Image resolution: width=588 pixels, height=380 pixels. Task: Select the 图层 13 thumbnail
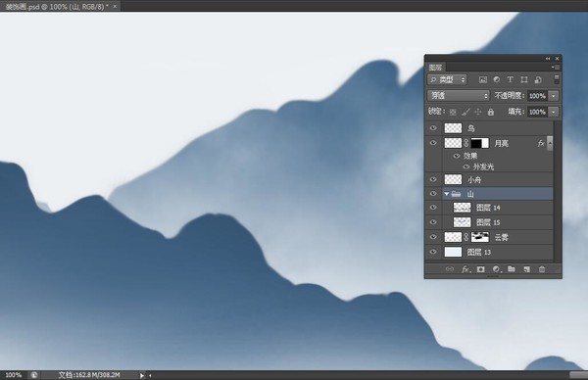[453, 252]
